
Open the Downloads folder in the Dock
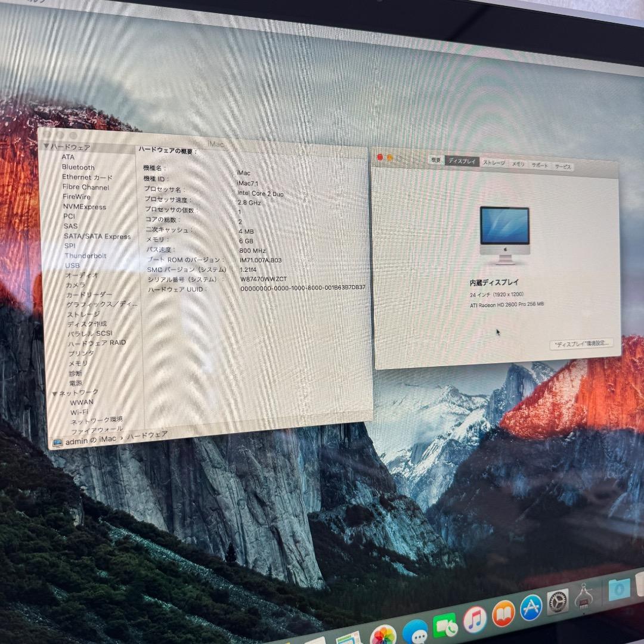pos(619,591)
